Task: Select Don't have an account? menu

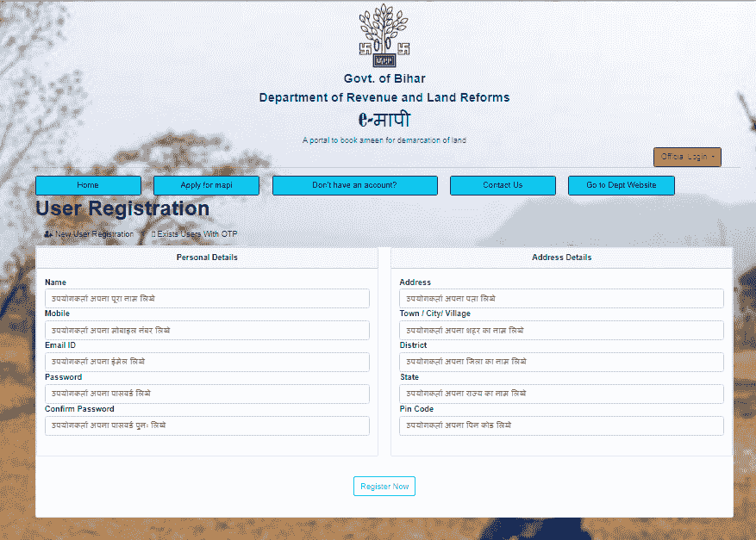Action: [355, 185]
